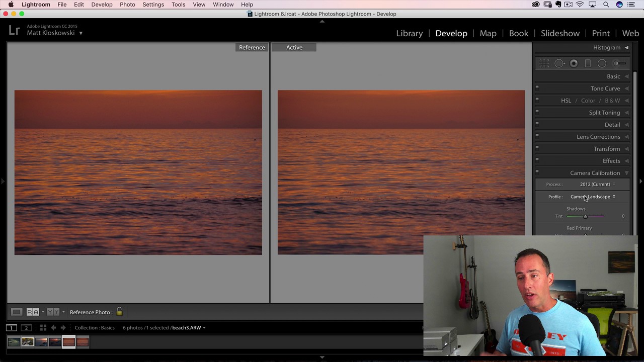Click the Before/After Y|Y view icon

tap(53, 312)
